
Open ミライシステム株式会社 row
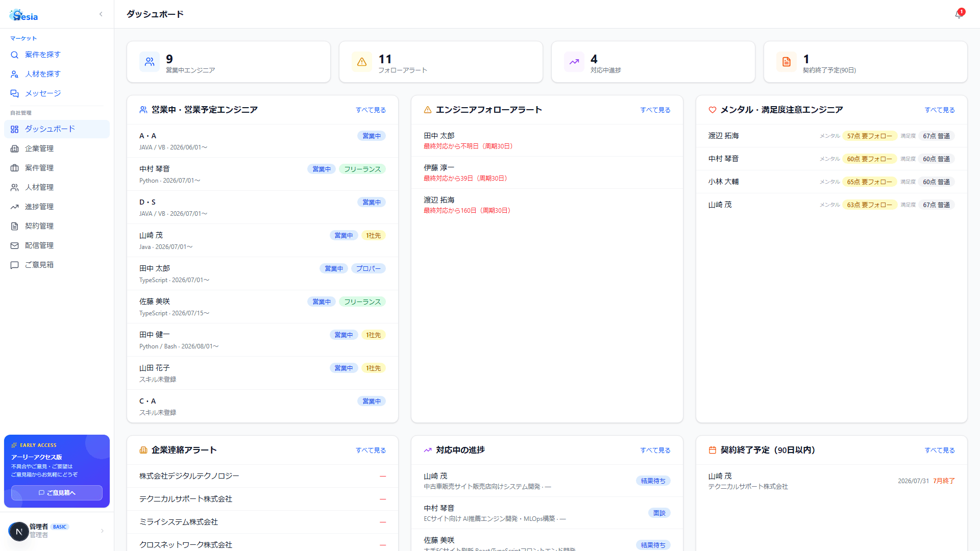[x=262, y=522]
